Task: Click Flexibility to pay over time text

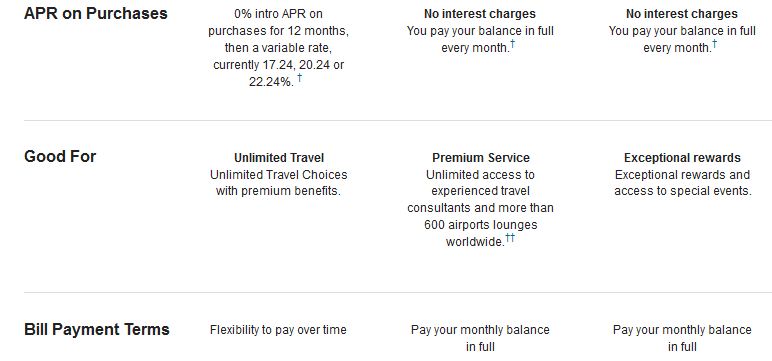Action: 278,329
